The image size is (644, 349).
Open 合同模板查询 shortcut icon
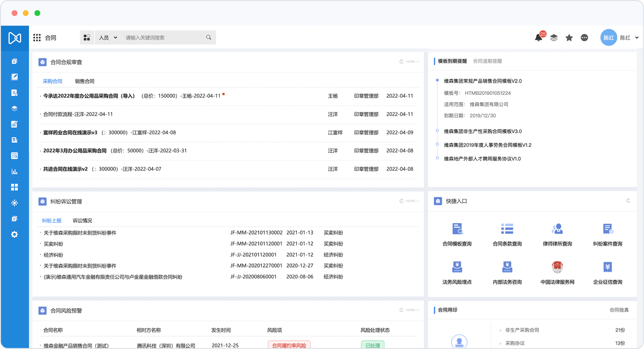click(457, 229)
